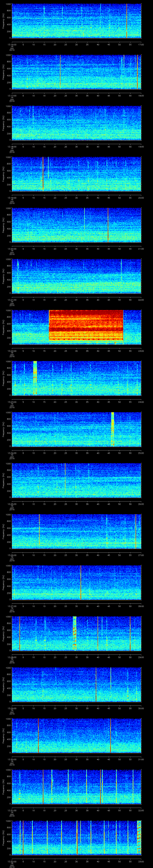Click the 17:00 end time label
The width and height of the screenshot is (153, 868).
[x=141, y=44]
